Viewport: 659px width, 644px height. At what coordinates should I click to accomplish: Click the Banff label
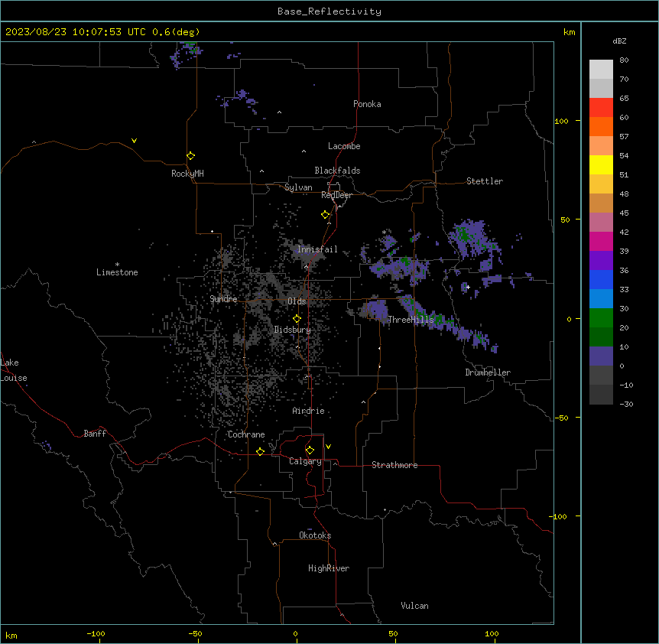tap(95, 434)
